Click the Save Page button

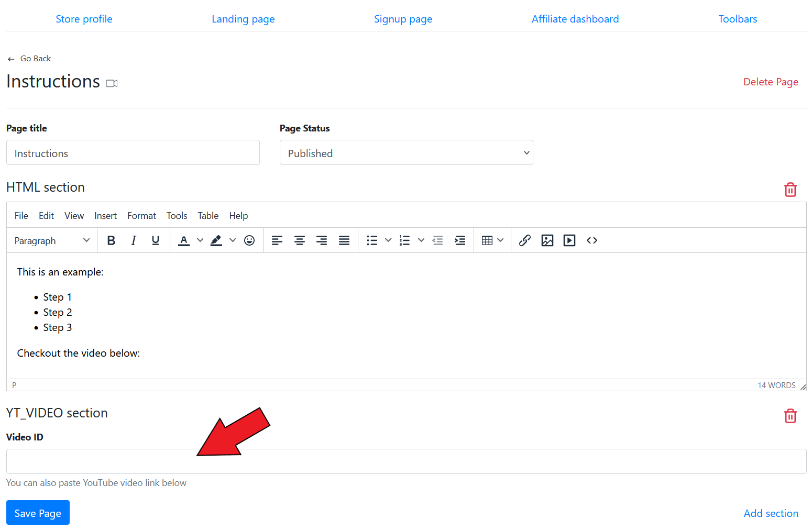pyautogui.click(x=38, y=513)
